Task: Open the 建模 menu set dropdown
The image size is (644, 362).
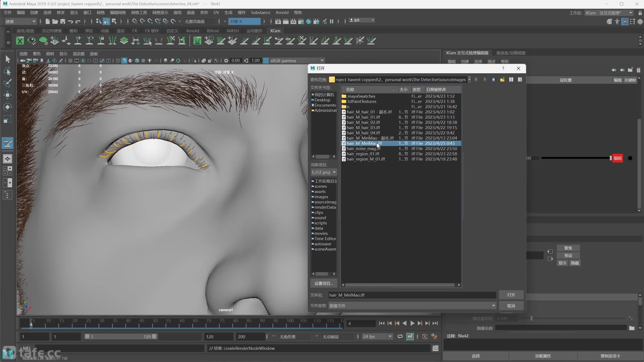Action: pyautogui.click(x=20, y=21)
